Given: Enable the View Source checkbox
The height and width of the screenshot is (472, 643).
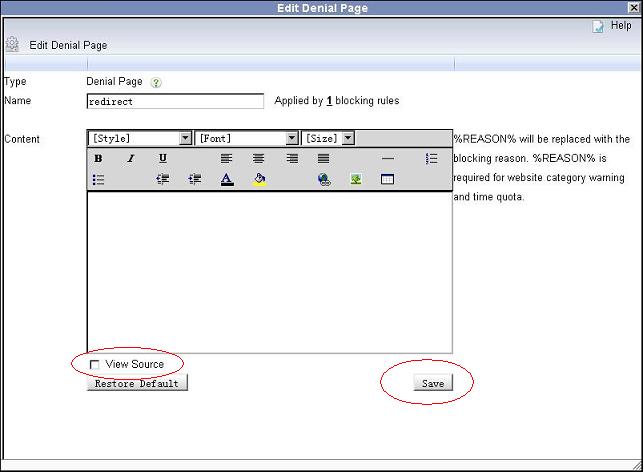Looking at the screenshot, I should click(x=94, y=365).
